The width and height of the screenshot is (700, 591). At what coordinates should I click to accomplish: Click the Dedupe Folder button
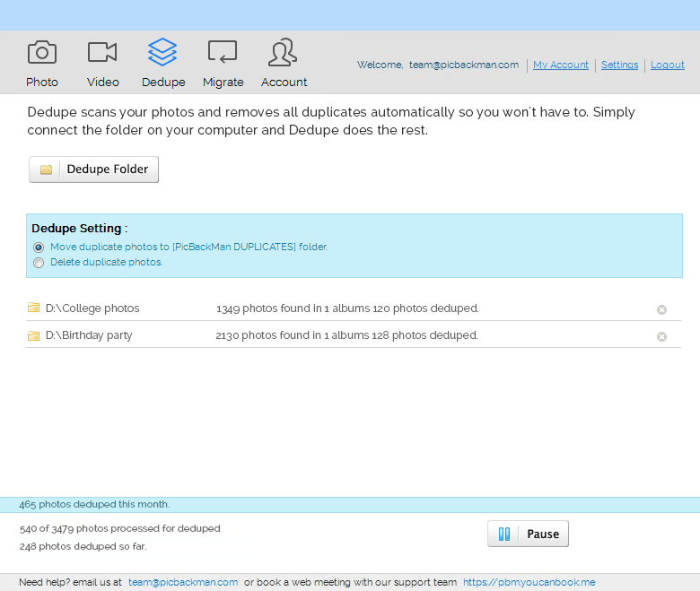94,169
